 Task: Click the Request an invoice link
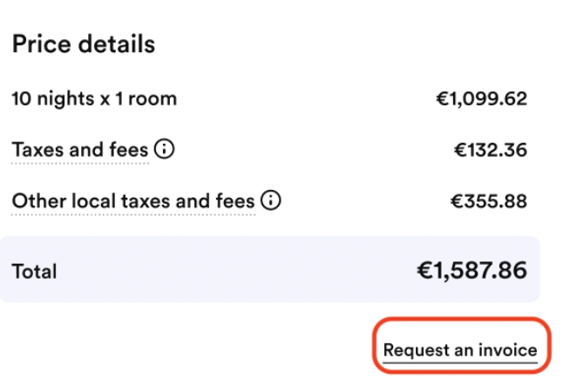coord(460,350)
